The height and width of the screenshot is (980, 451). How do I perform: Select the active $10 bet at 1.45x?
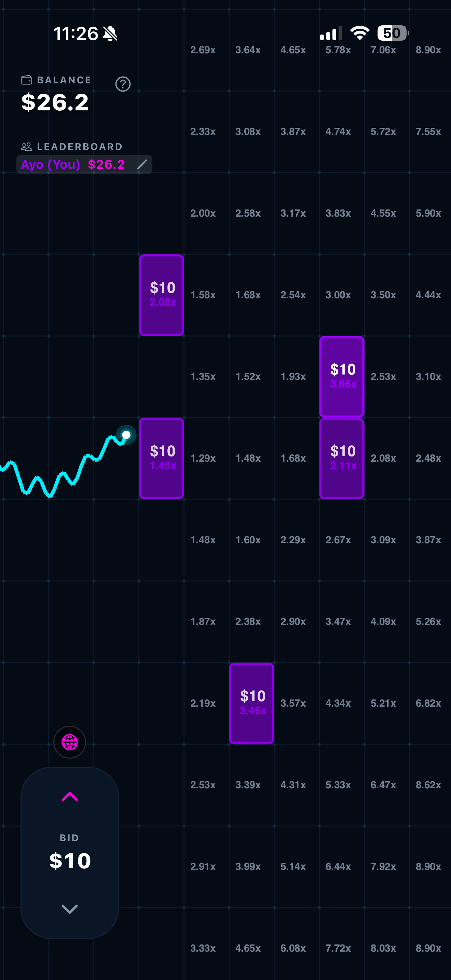tap(161, 457)
